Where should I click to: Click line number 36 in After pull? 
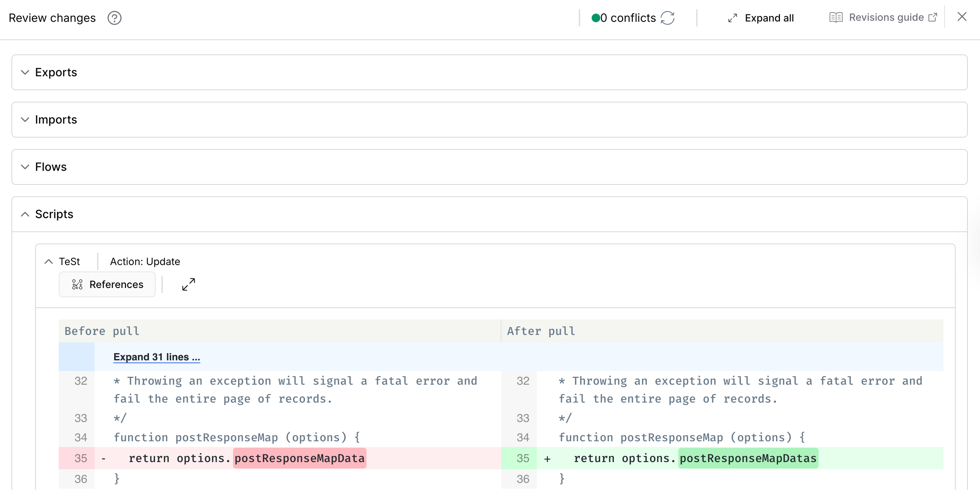523,479
